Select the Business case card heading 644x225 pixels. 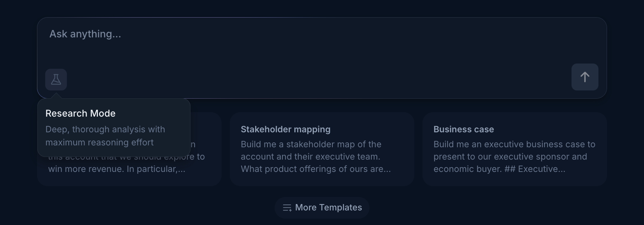pyautogui.click(x=463, y=129)
